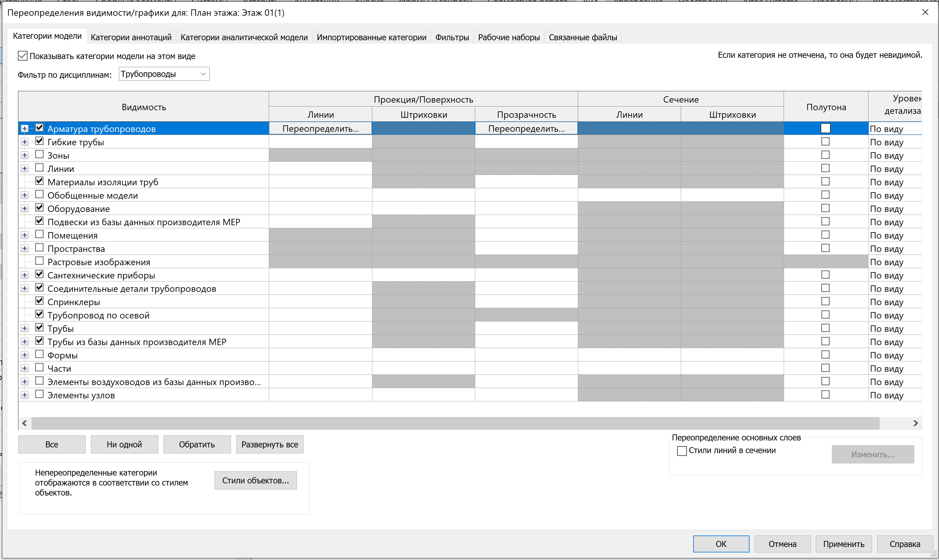
Task: Expand the Трубы category node
Action: tap(25, 329)
